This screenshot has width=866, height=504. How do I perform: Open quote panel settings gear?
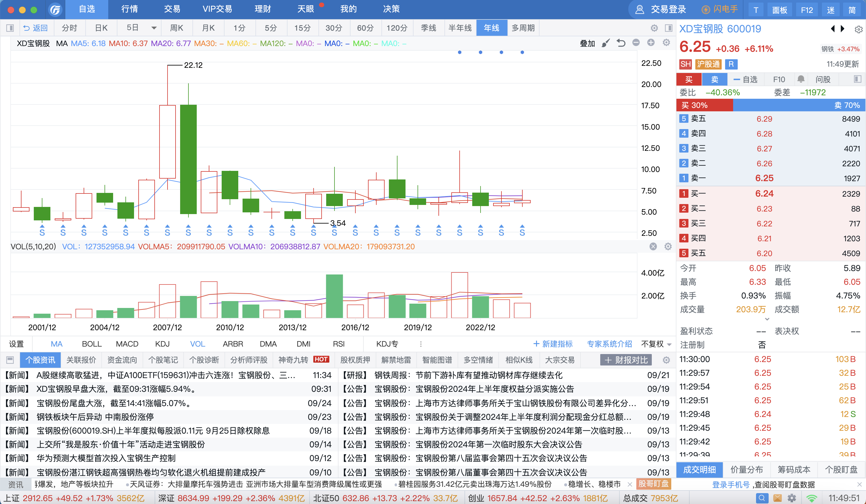click(858, 29)
